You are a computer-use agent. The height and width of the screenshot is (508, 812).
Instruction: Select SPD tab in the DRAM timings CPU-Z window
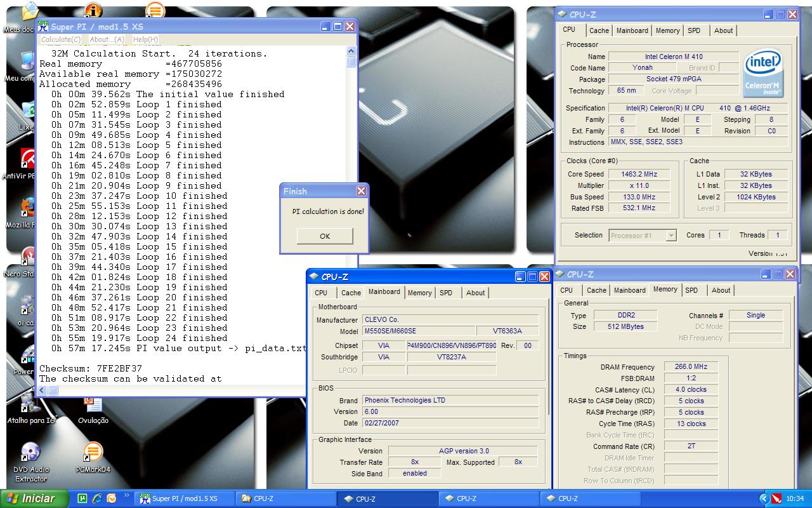(x=692, y=290)
